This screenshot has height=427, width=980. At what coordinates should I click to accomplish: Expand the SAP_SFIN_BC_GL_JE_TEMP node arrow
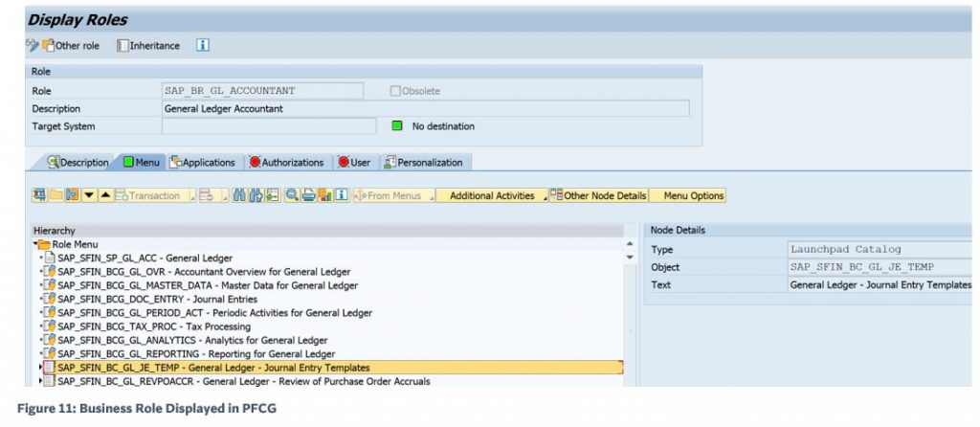(40, 367)
